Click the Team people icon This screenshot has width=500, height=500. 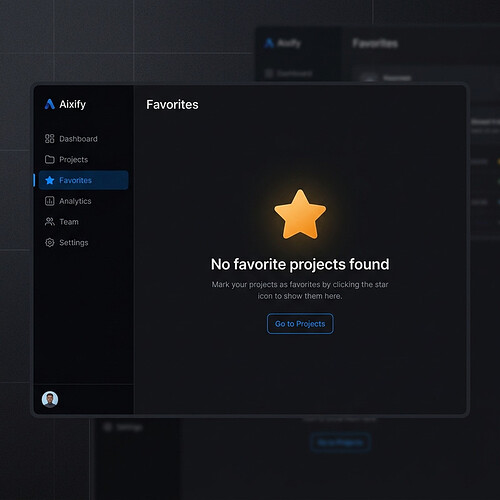pos(50,222)
